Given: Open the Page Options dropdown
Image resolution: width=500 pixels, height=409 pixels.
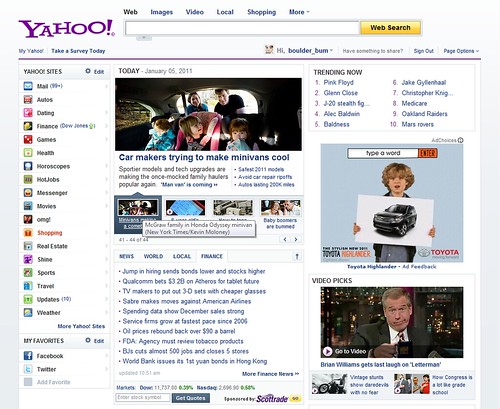Looking at the screenshot, I should pyautogui.click(x=461, y=51).
